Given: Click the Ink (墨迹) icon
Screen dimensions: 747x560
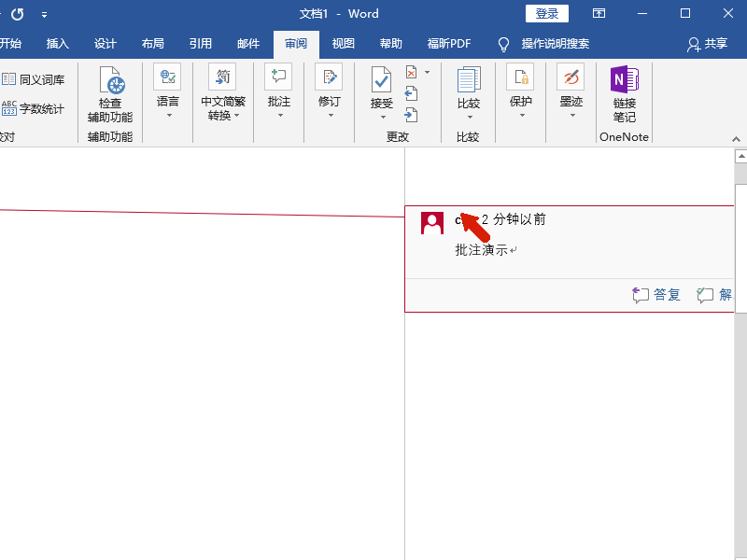Looking at the screenshot, I should (571, 77).
